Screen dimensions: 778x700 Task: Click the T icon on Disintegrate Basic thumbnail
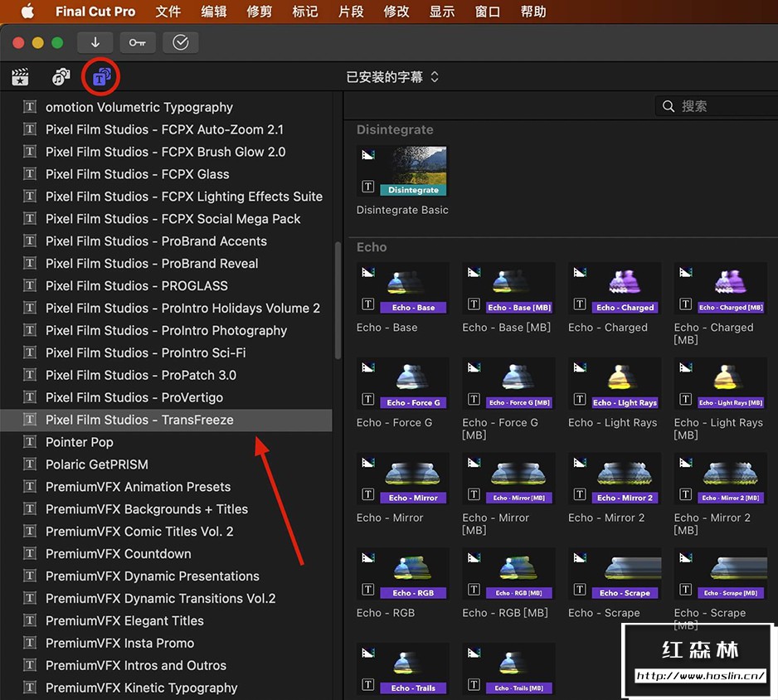click(x=367, y=187)
